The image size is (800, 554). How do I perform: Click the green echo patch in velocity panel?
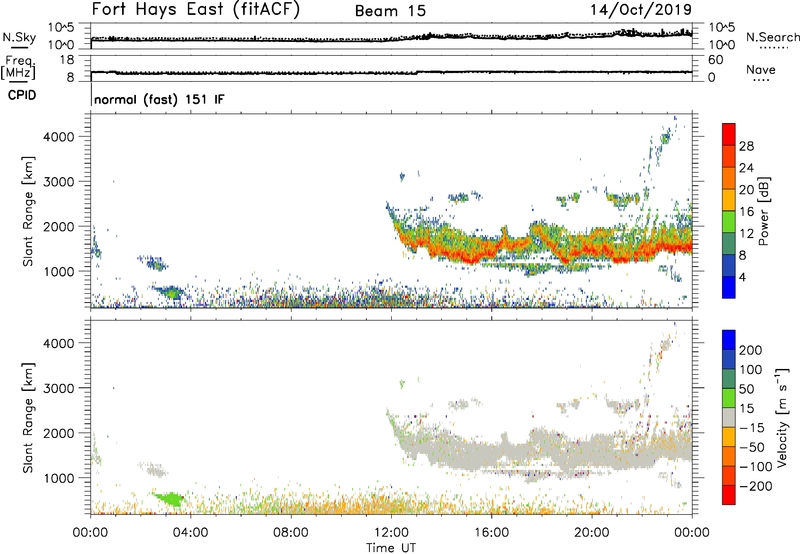point(171,499)
